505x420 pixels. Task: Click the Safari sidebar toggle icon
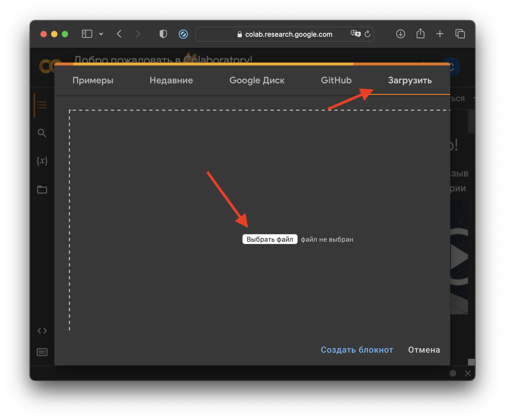coord(87,34)
